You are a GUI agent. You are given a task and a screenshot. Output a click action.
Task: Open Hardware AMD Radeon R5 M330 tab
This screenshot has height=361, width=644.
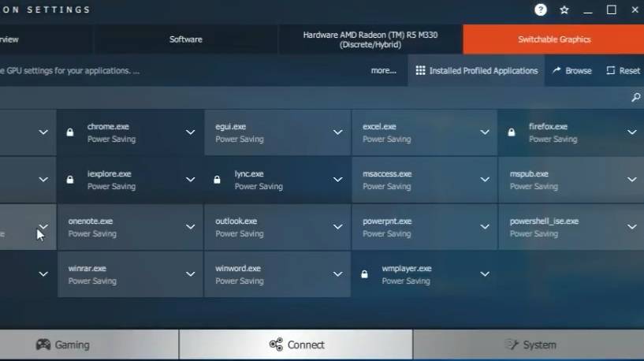pyautogui.click(x=370, y=39)
